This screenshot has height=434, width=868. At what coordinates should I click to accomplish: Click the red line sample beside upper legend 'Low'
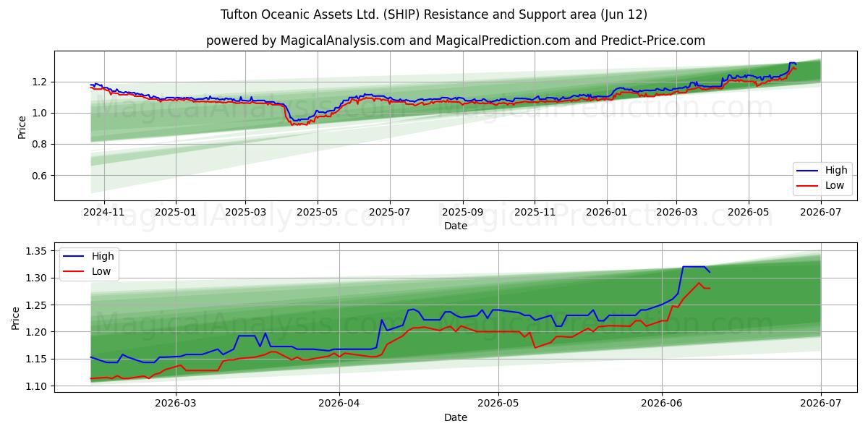coord(809,185)
